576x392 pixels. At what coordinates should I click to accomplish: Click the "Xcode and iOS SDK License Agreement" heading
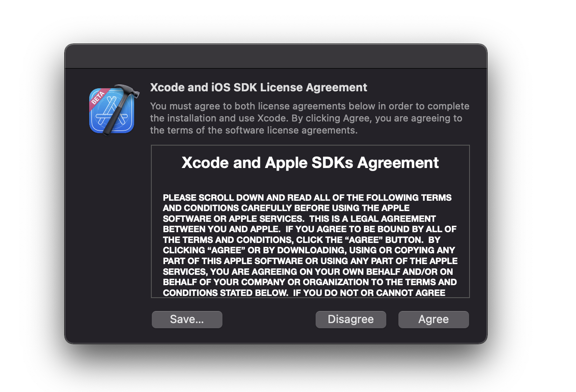(258, 87)
